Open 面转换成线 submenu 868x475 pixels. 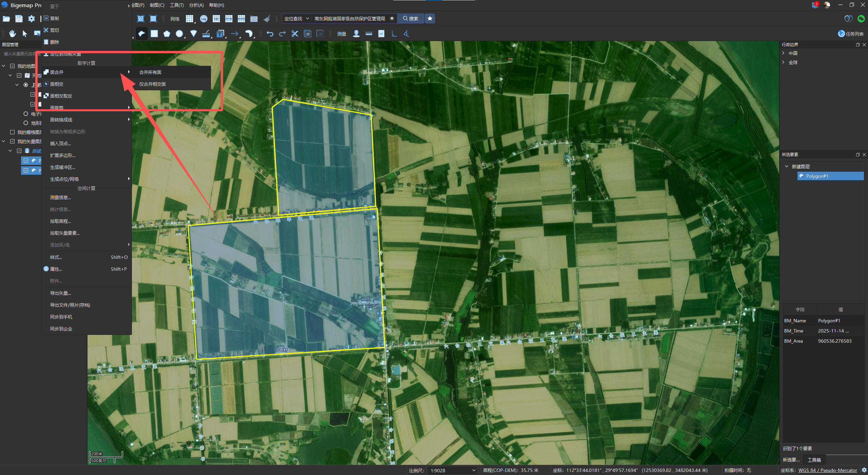(87, 120)
